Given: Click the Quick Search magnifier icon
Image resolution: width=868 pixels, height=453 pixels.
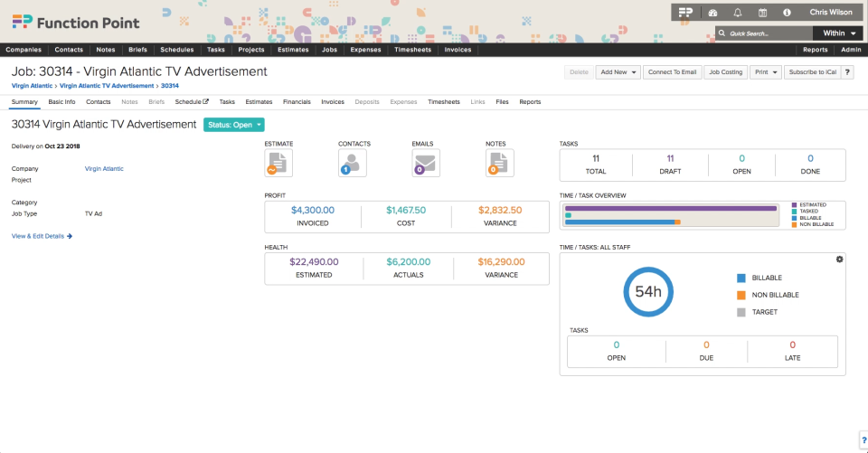Looking at the screenshot, I should click(x=722, y=33).
